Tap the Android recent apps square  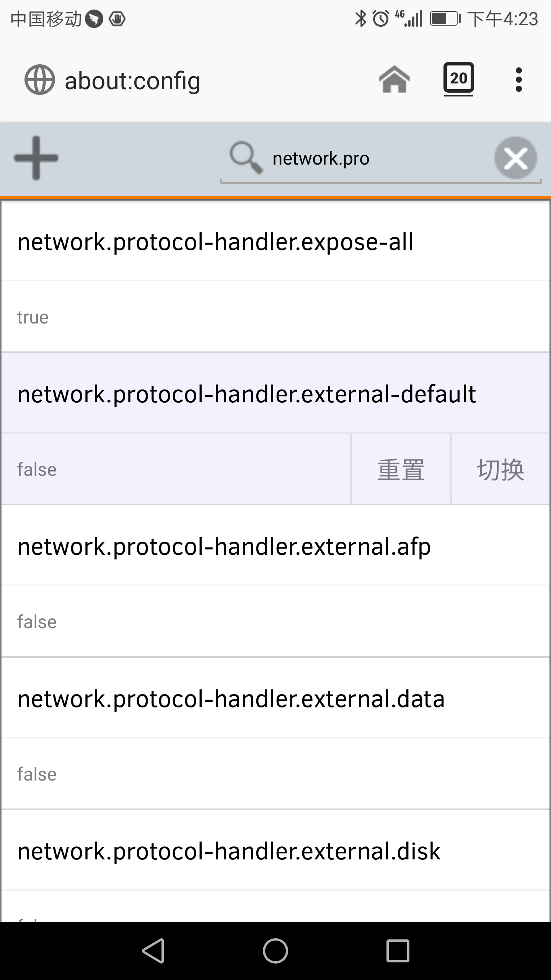pyautogui.click(x=398, y=951)
